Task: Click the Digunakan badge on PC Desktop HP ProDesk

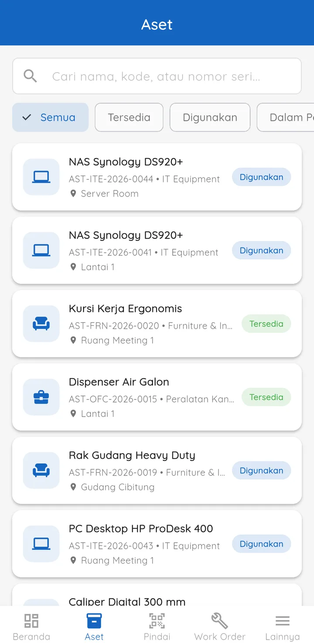Action: click(x=261, y=544)
